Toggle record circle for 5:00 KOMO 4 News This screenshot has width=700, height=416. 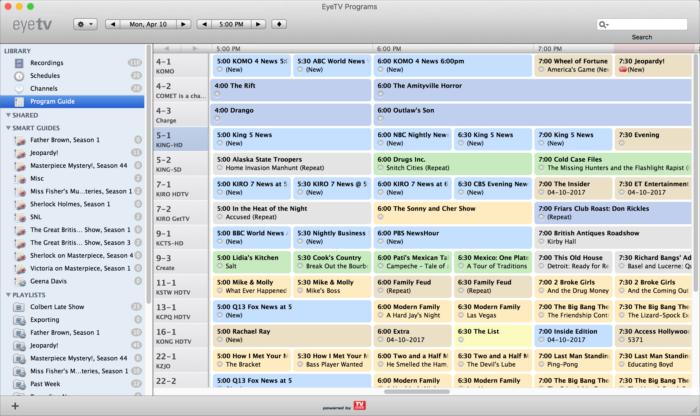[220, 70]
